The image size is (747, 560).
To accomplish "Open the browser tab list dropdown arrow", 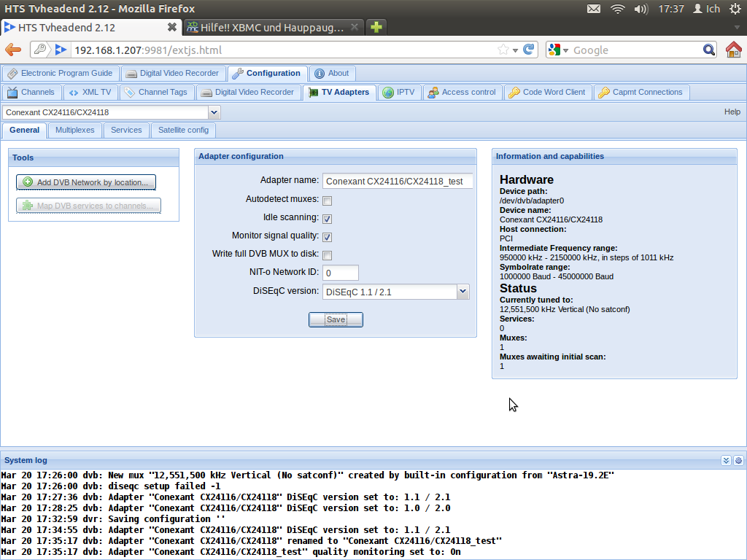I will coord(737,28).
